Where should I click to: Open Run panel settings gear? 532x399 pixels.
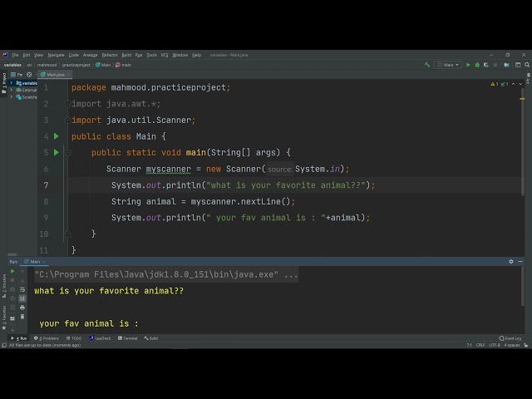click(x=511, y=262)
